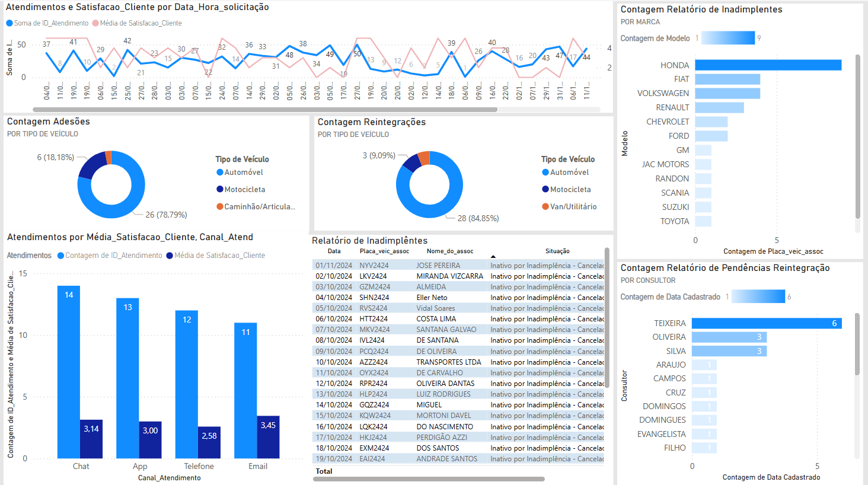Viewport: 868px width, 485px height.
Task: Click title Contagem Relatório de Inadimplentes
Action: (x=701, y=9)
